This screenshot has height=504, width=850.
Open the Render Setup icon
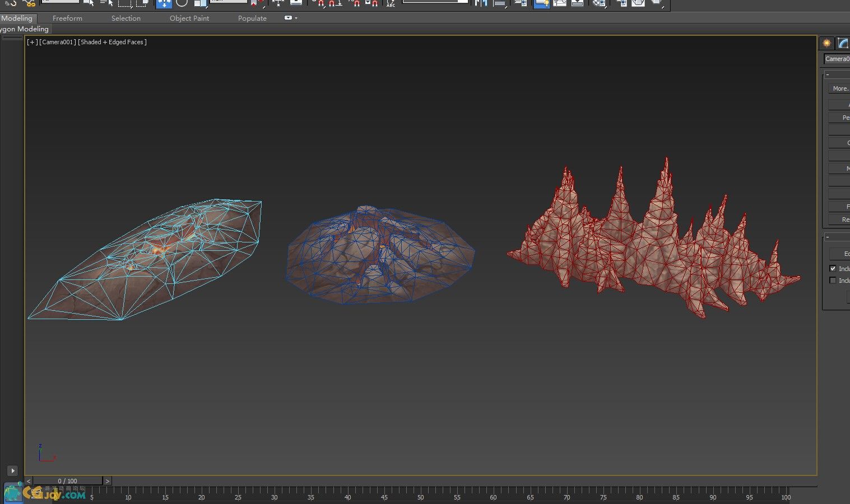[x=621, y=3]
